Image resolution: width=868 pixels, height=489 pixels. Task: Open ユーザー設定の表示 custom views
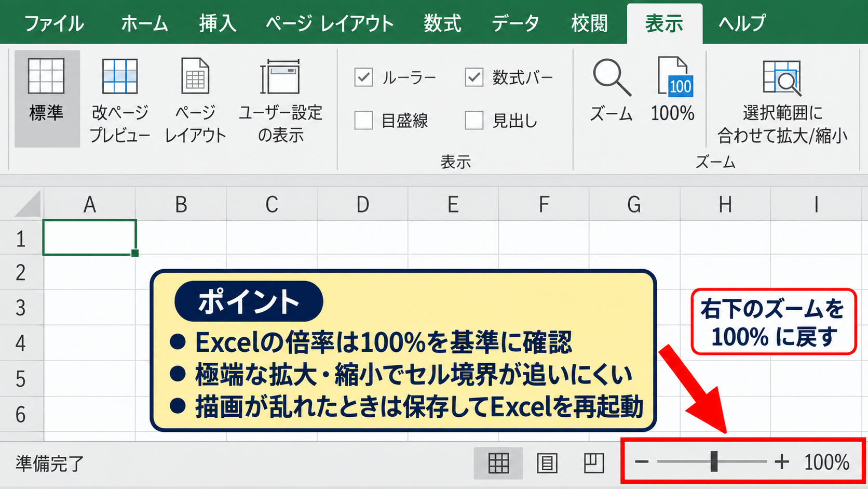(280, 100)
